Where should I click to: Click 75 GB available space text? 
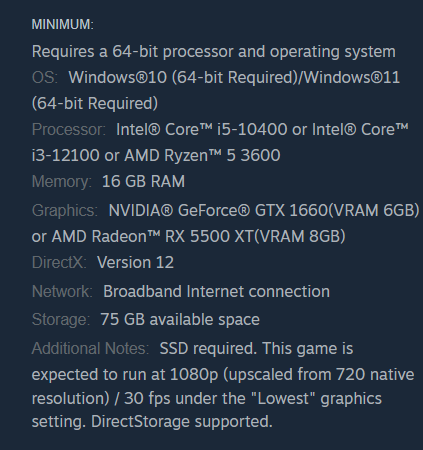click(x=180, y=320)
